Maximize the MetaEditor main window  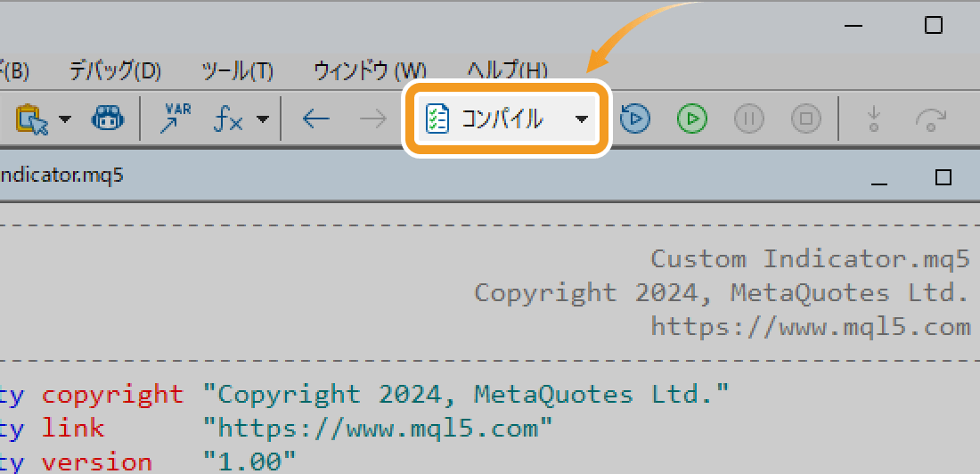933,25
